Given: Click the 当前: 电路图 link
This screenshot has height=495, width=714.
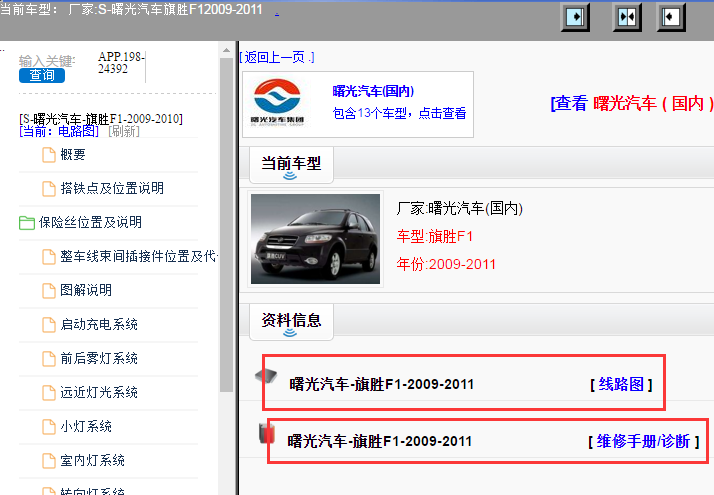Looking at the screenshot, I should point(59,132).
